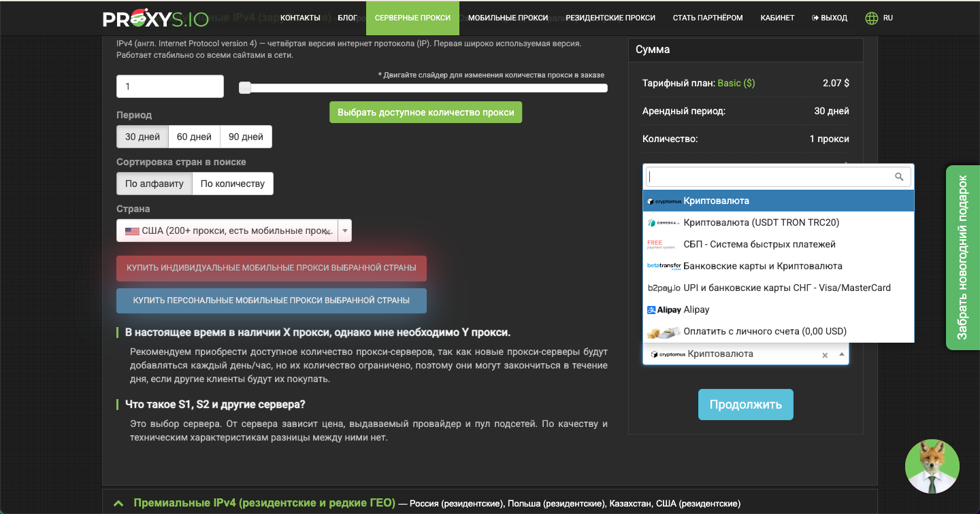
Task: Click Купить индивидуальные мобильные прокси button
Action: (272, 268)
